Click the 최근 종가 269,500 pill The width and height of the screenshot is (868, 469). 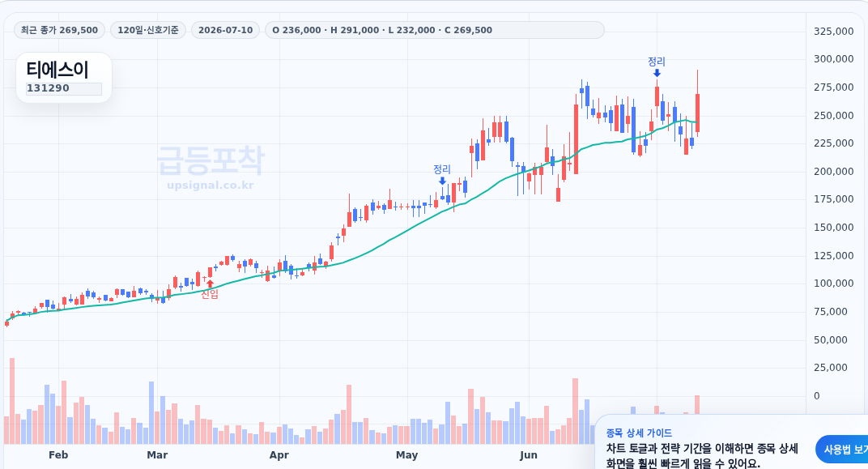(x=59, y=30)
